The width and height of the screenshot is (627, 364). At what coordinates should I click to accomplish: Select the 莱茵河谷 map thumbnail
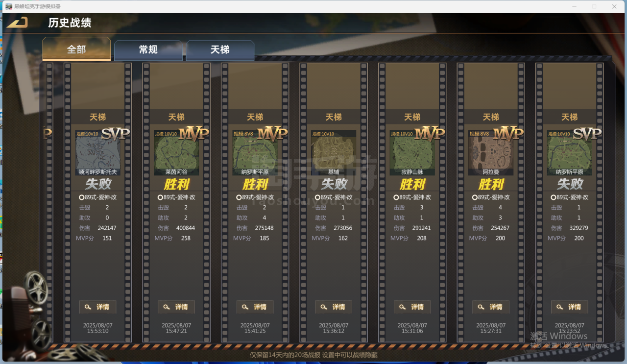pyautogui.click(x=176, y=153)
